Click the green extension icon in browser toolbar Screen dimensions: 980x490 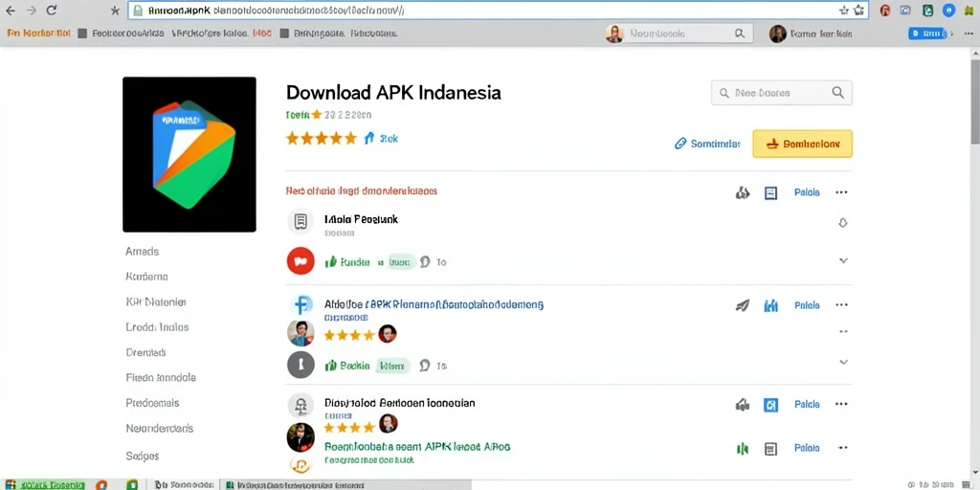[x=928, y=10]
